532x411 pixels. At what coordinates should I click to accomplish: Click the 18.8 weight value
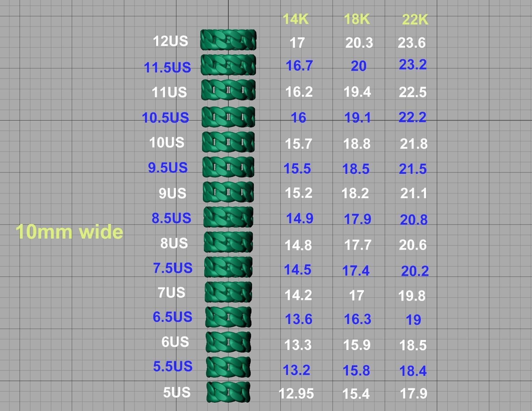pyautogui.click(x=357, y=144)
